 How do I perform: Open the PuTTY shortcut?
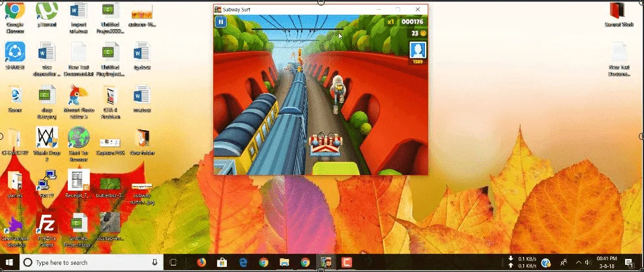[46, 184]
